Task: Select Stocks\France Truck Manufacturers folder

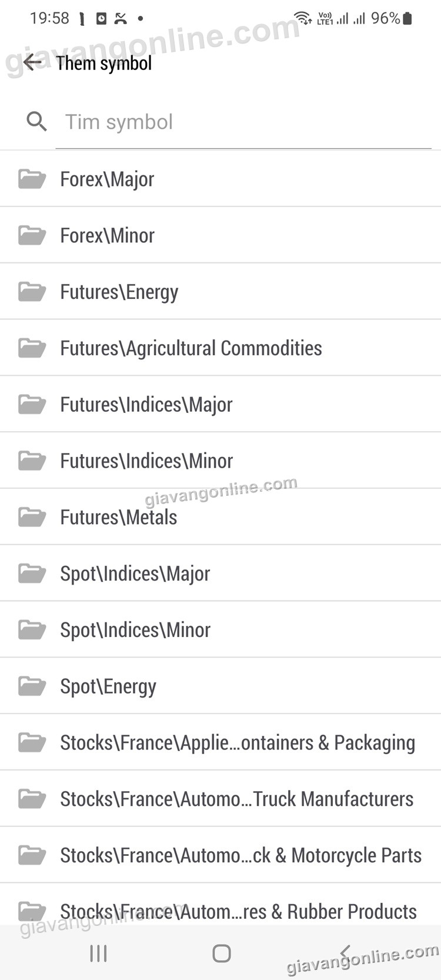Action: (236, 799)
